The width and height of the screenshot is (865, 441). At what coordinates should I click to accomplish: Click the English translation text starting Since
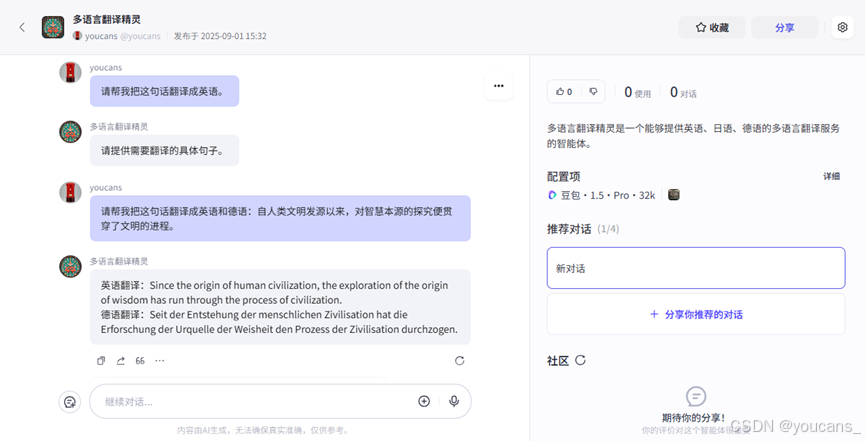click(274, 293)
